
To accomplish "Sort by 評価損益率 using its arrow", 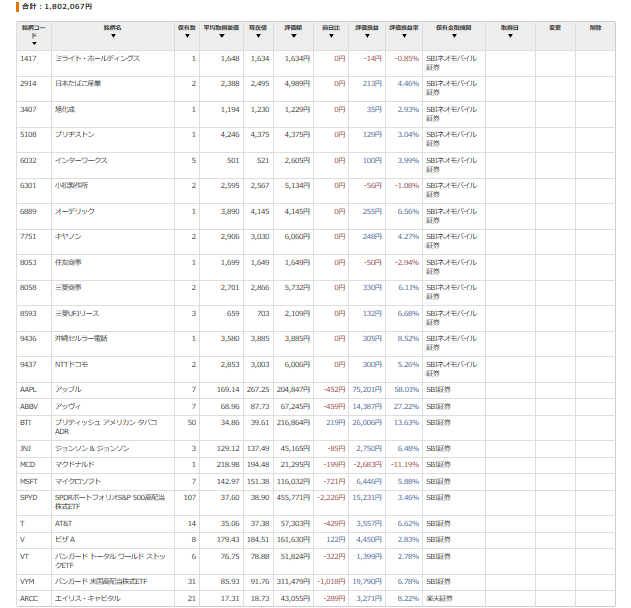I will pos(404,36).
